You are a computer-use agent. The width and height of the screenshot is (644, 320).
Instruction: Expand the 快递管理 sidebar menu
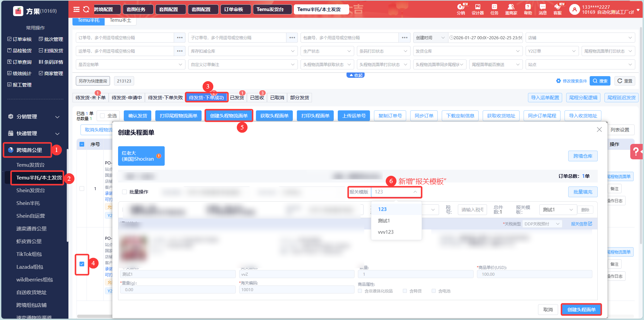coord(34,134)
